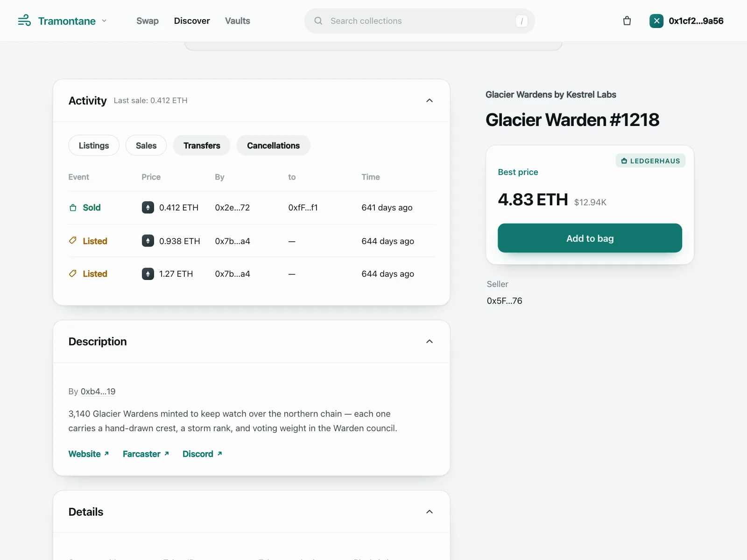Click the Time column header

[371, 177]
